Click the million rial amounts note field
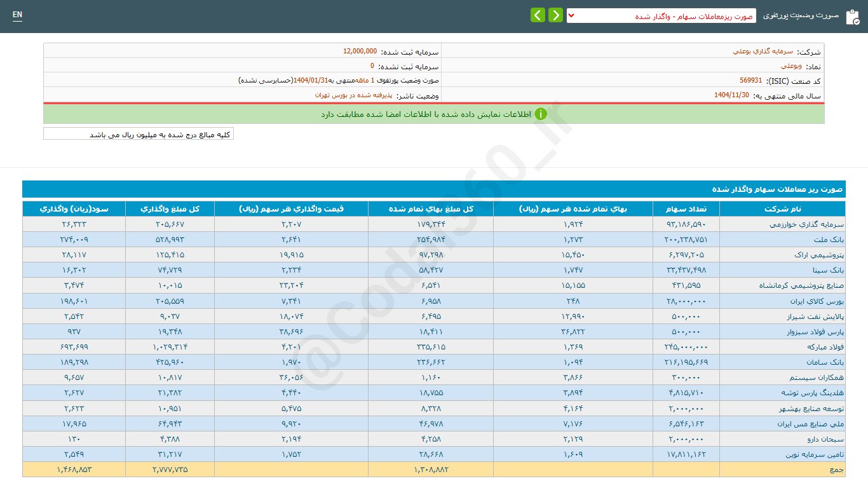 tap(139, 134)
